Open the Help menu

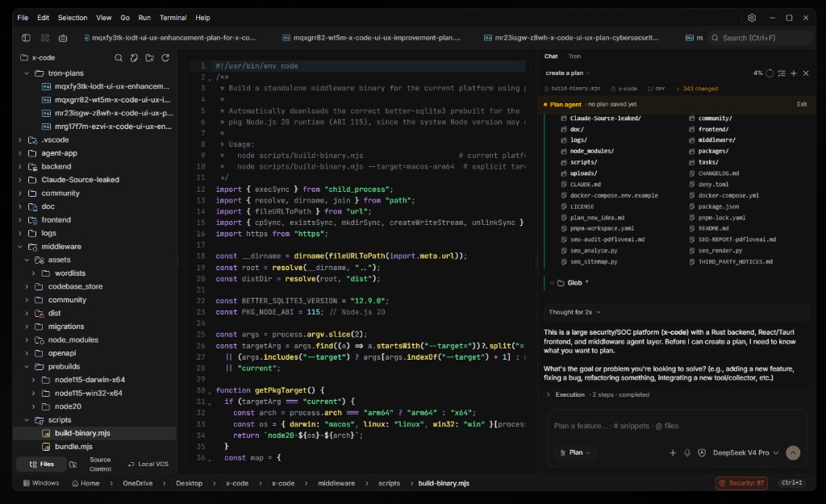coord(202,18)
